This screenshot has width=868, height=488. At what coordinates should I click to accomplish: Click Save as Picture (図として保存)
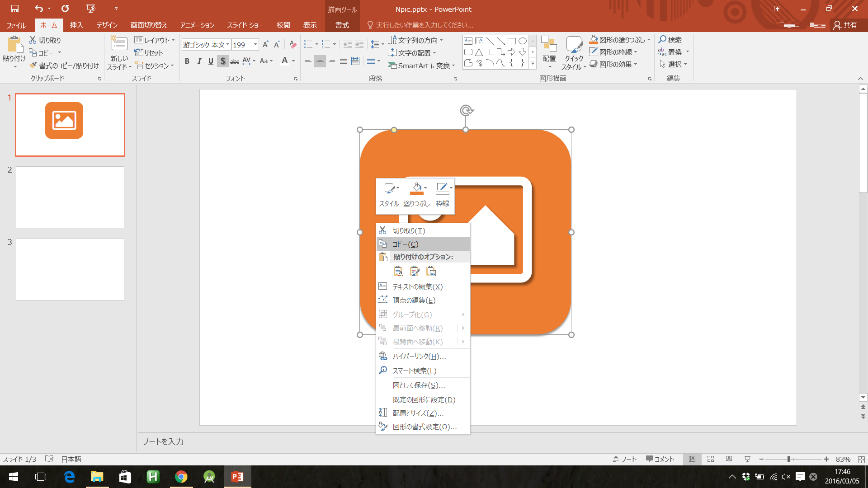coord(423,385)
